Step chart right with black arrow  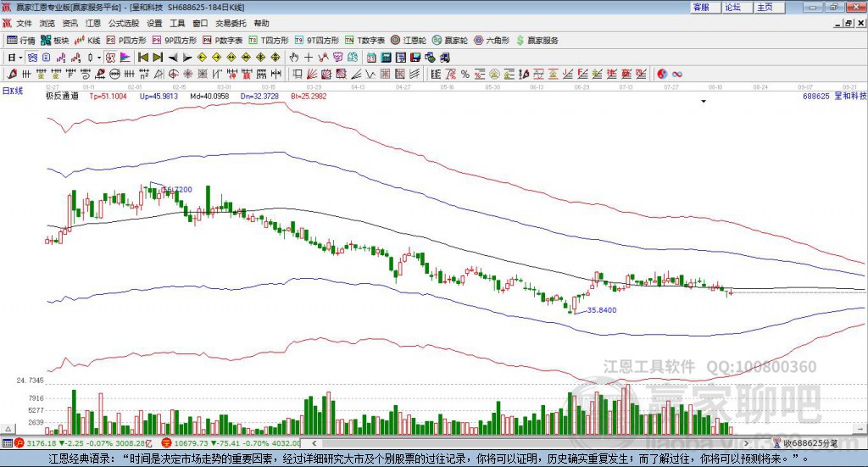tap(187, 58)
